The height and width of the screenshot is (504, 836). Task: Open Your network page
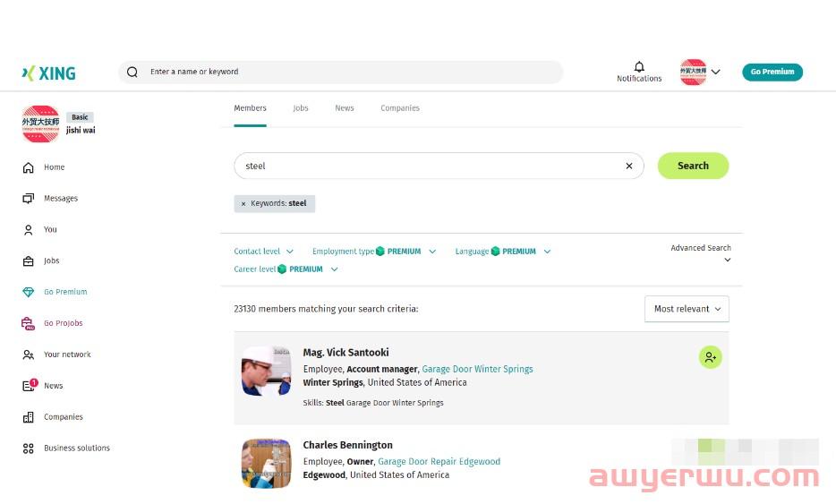click(67, 355)
